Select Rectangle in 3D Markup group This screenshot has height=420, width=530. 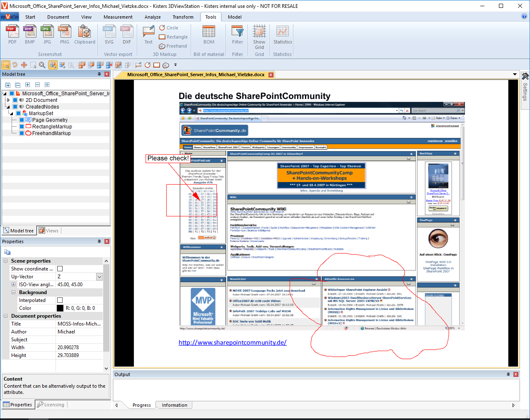click(173, 37)
